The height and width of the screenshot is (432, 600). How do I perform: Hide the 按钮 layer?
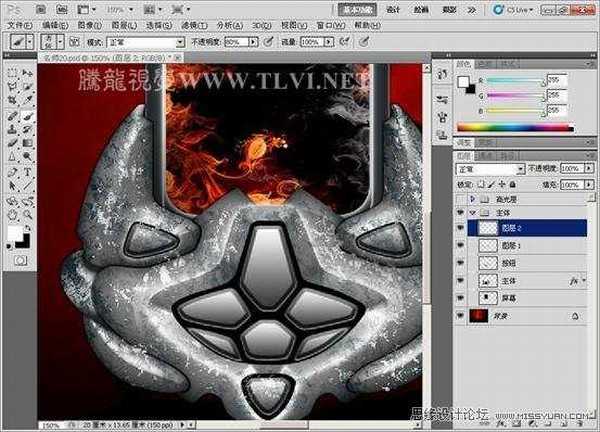point(460,263)
